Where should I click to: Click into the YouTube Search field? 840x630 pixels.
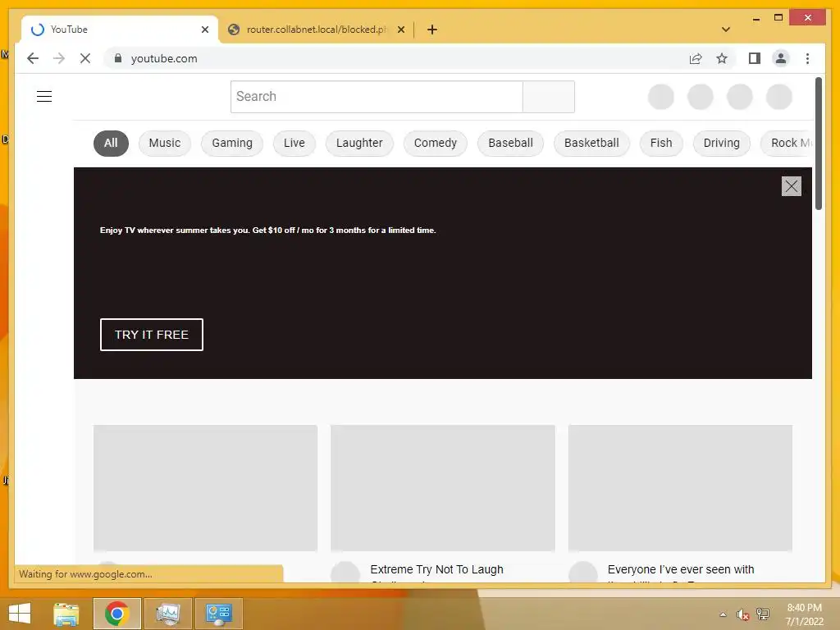pos(377,97)
